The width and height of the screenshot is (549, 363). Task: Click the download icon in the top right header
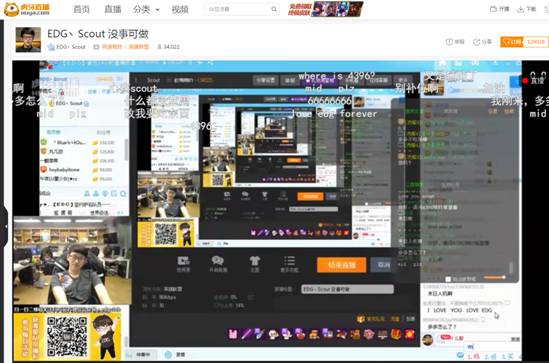tap(521, 9)
